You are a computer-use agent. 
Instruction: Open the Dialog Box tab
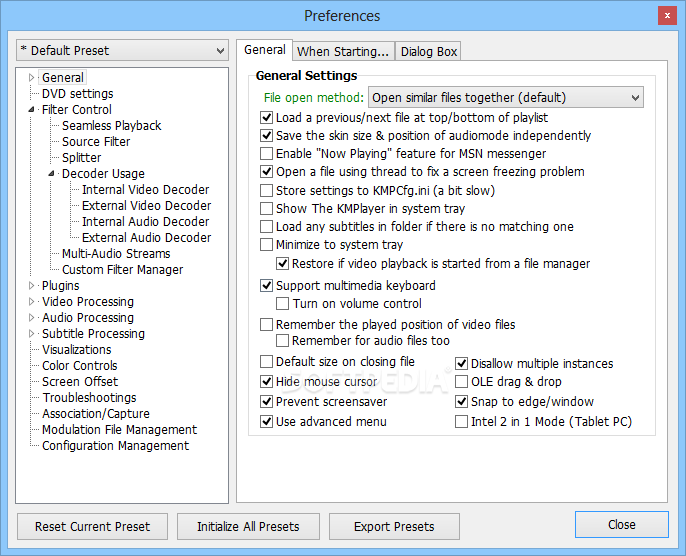(x=428, y=51)
